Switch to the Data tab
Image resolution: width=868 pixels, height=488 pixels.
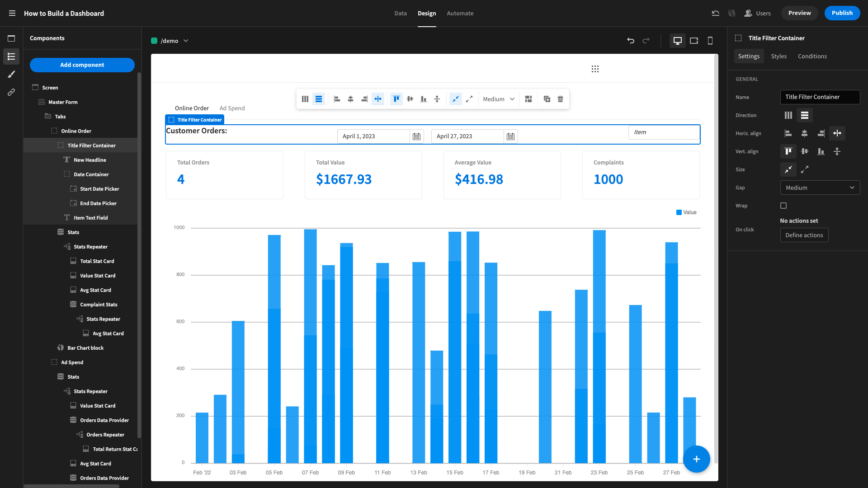point(401,13)
